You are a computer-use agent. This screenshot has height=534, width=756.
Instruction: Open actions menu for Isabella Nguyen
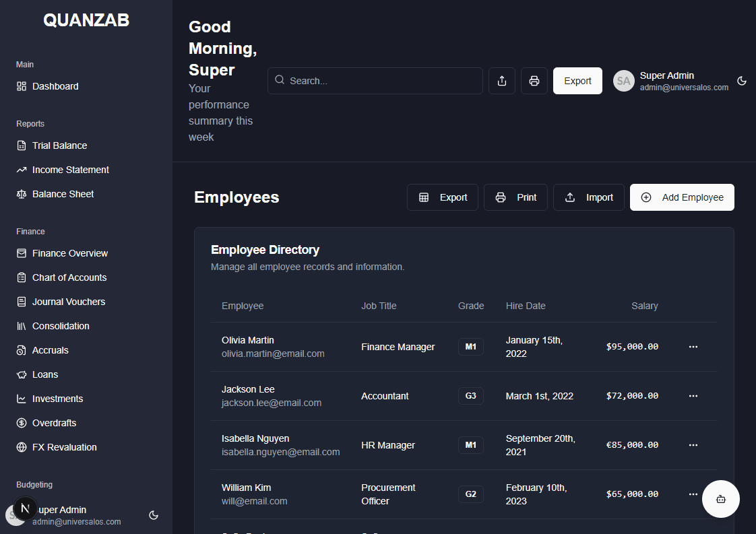tap(693, 445)
